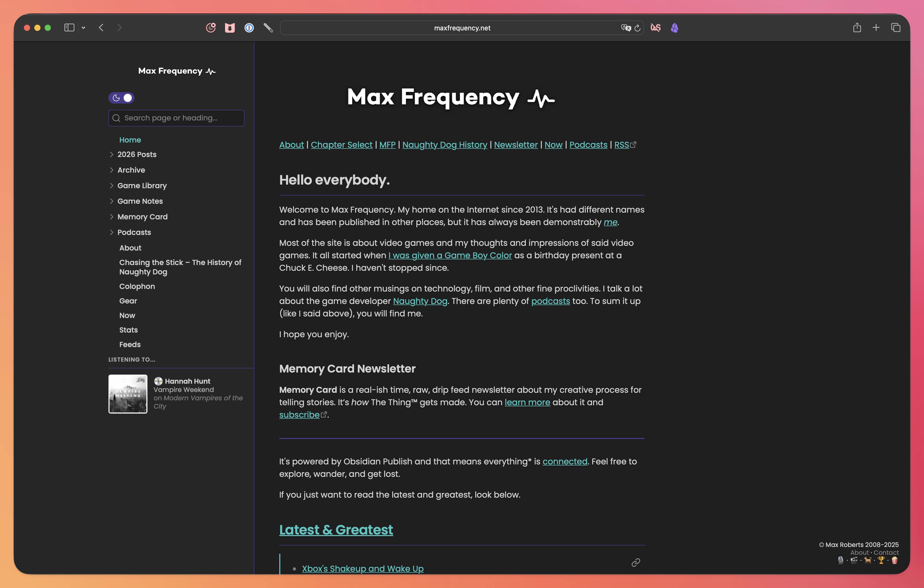
Task: Click the 1Password extension icon
Action: click(x=249, y=28)
